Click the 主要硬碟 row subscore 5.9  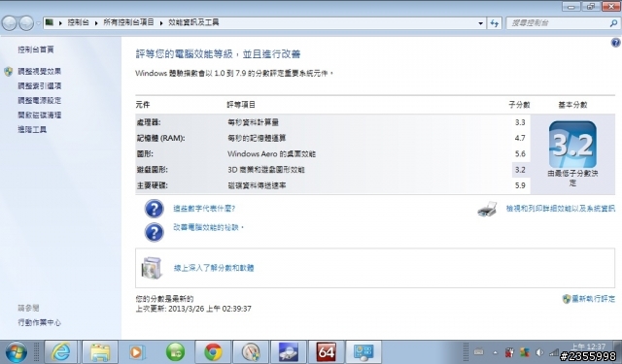pos(520,185)
